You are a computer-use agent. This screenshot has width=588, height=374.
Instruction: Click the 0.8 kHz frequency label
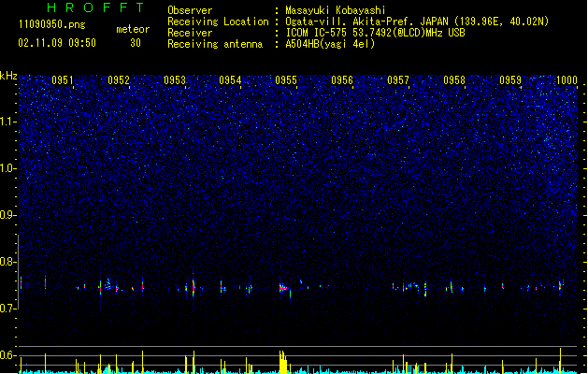pyautogui.click(x=7, y=262)
